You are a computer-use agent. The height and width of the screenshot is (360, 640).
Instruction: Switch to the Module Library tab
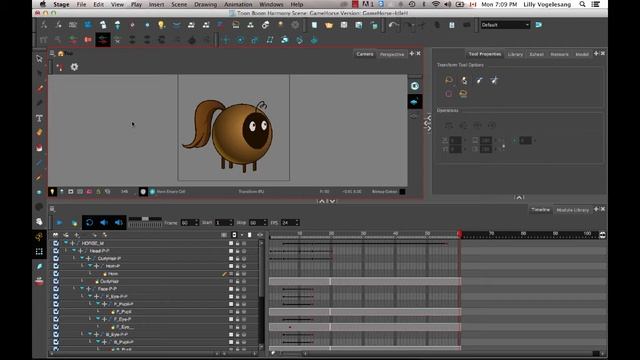point(573,210)
